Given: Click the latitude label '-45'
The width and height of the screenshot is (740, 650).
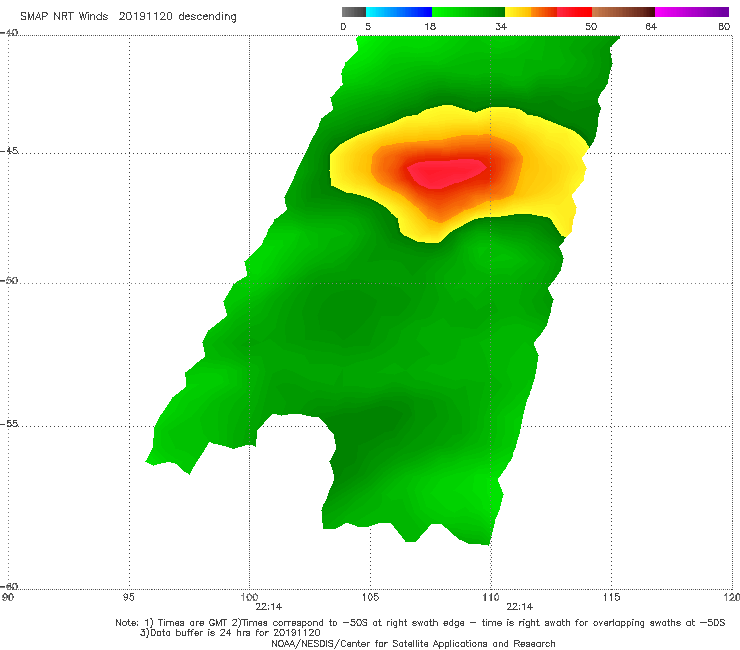Looking at the screenshot, I should pos(9,151).
